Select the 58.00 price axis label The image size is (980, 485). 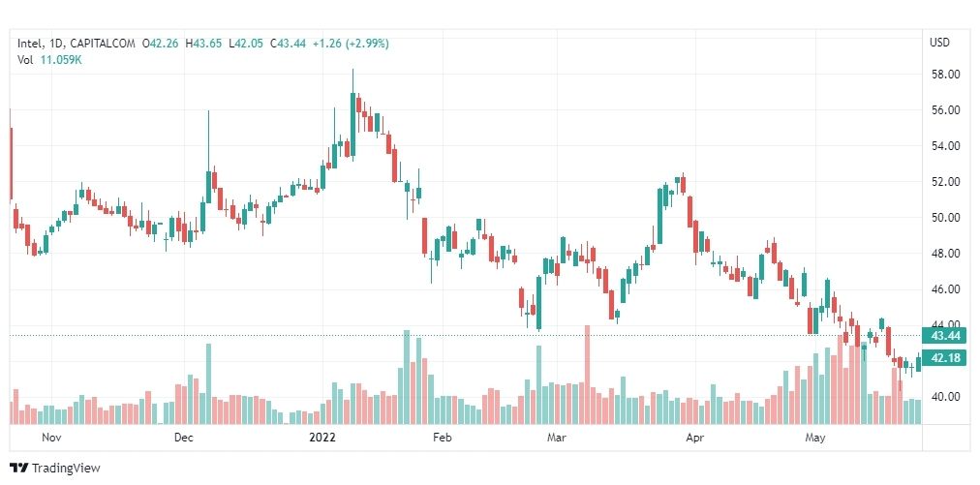tap(945, 75)
